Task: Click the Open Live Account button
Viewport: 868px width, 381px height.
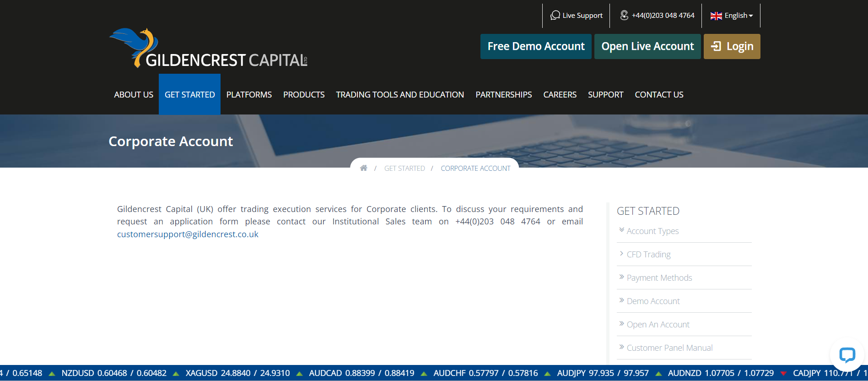Action: pos(647,46)
